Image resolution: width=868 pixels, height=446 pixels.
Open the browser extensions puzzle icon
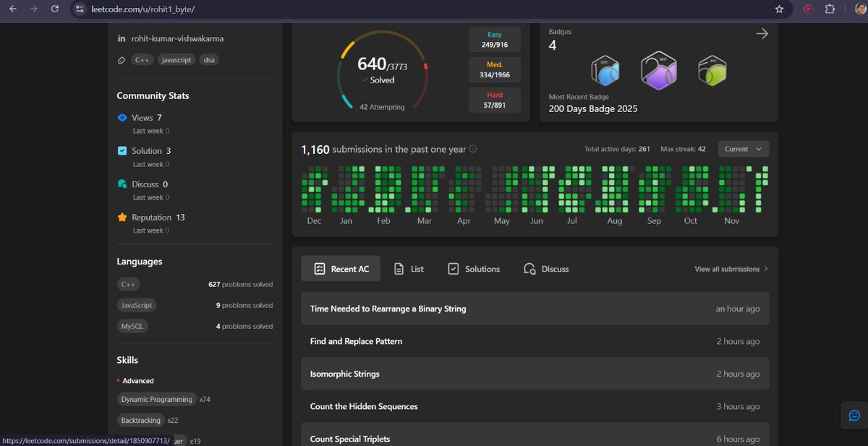pos(830,9)
